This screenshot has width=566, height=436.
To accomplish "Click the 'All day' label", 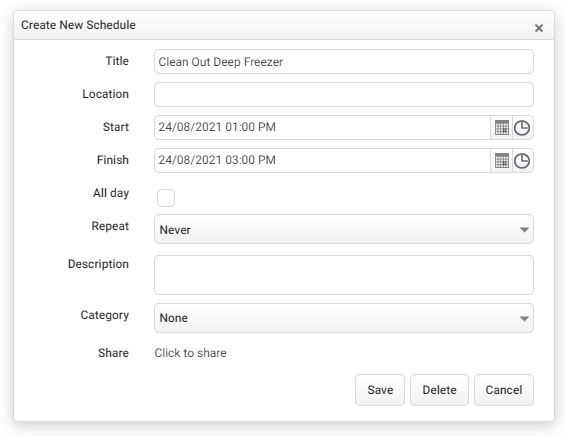I will point(111,193).
